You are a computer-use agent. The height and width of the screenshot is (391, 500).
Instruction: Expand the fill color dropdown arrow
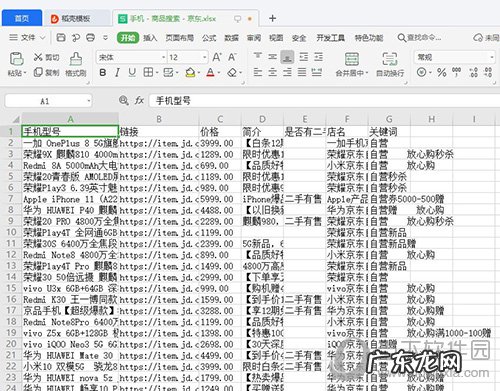(x=199, y=73)
